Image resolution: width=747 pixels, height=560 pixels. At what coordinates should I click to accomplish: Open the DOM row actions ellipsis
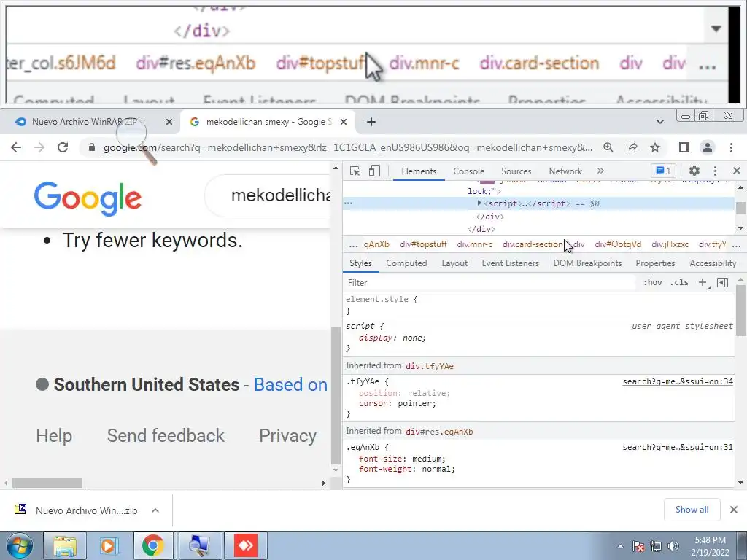348,203
